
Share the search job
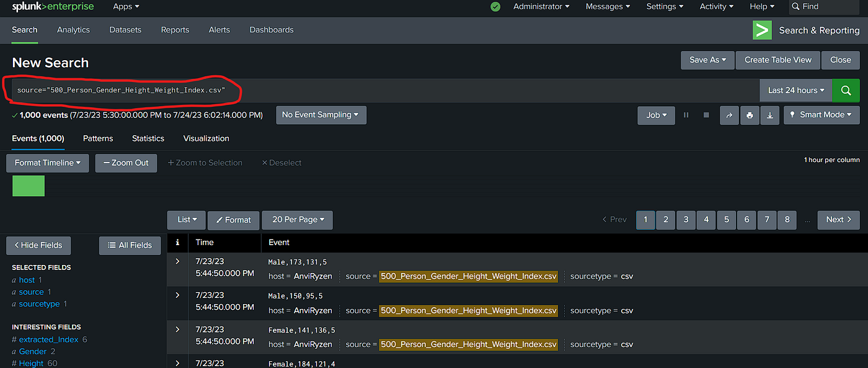point(729,115)
